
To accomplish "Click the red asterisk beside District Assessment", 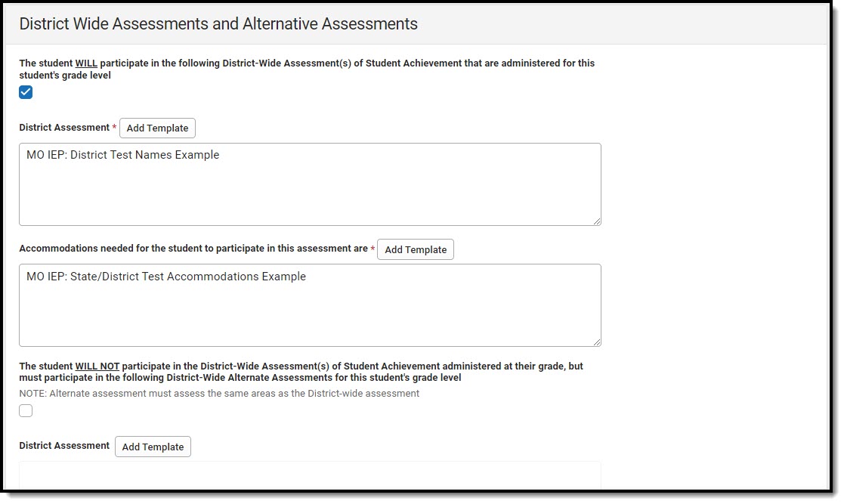I will pos(114,128).
